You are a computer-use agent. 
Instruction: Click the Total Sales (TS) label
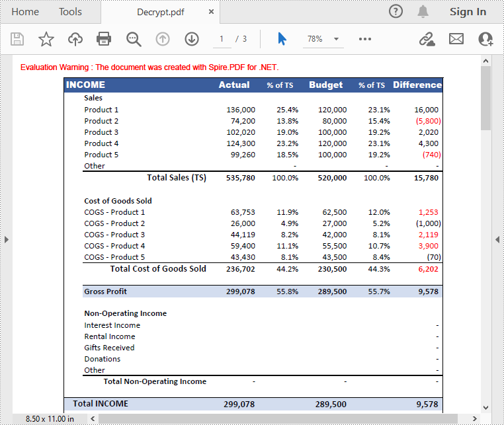tap(177, 178)
